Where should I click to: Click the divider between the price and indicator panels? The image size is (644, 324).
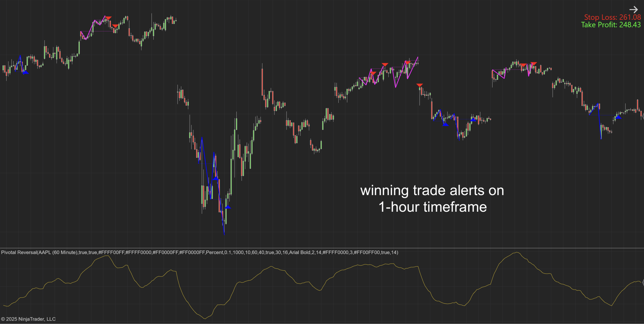point(322,248)
